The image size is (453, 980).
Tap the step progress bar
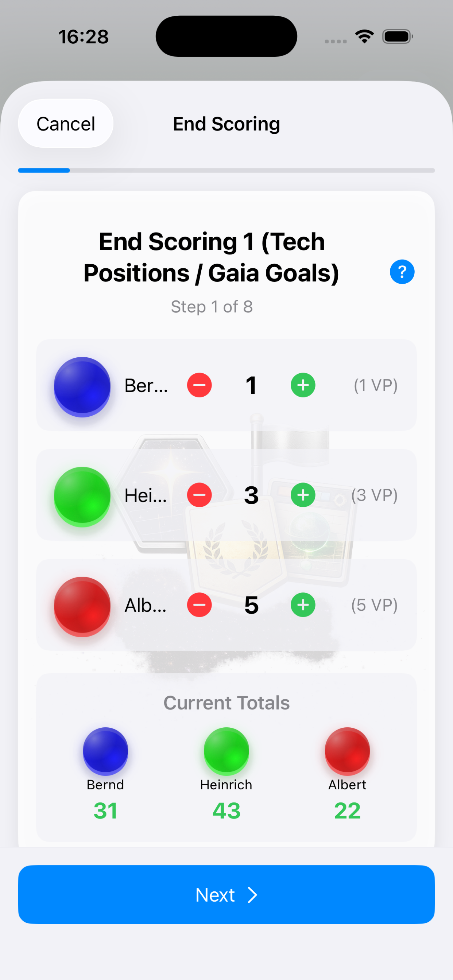pyautogui.click(x=226, y=170)
